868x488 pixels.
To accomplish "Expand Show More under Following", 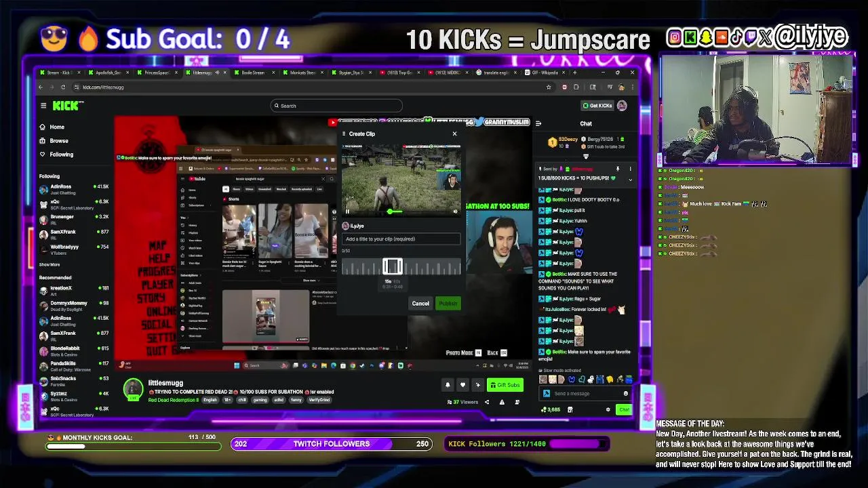I will tap(50, 264).
